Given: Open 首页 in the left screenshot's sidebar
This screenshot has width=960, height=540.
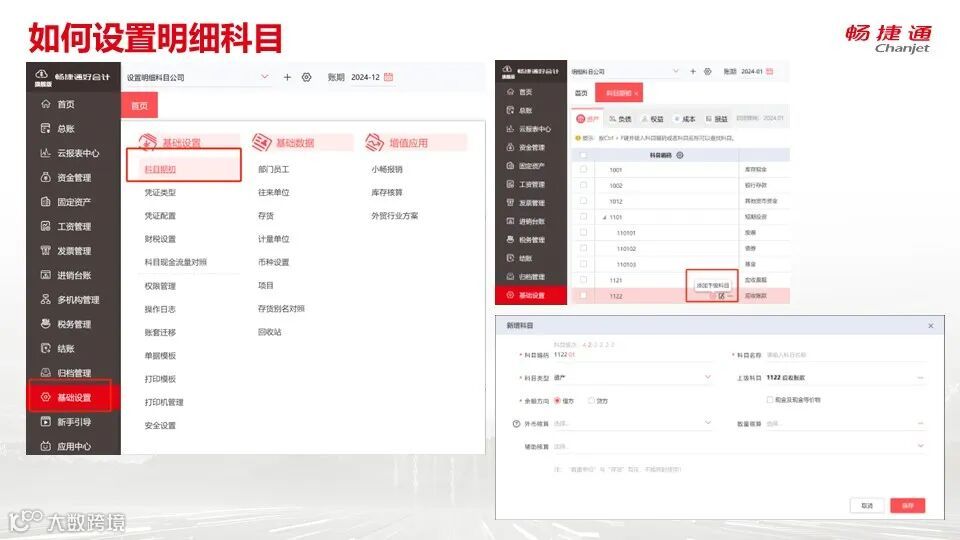Looking at the screenshot, I should point(66,104).
